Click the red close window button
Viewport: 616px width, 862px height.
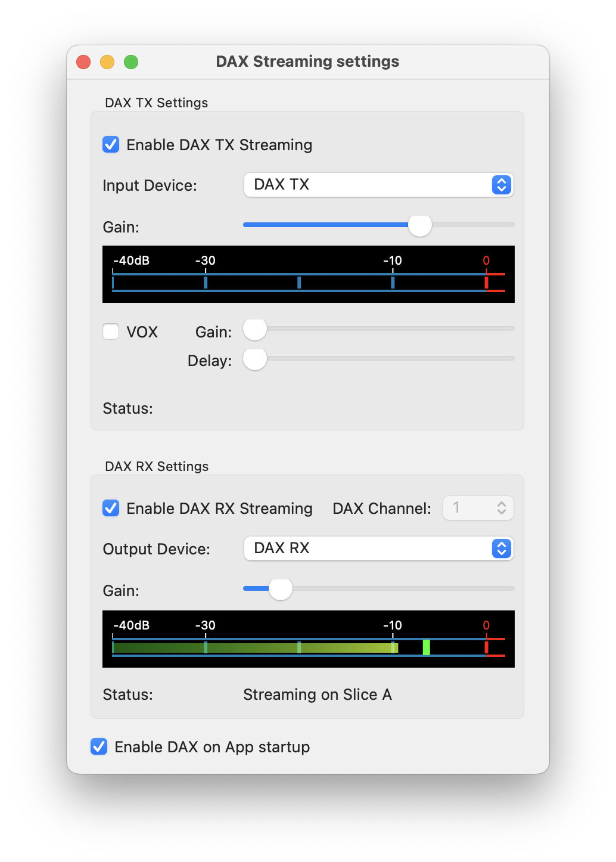(83, 62)
